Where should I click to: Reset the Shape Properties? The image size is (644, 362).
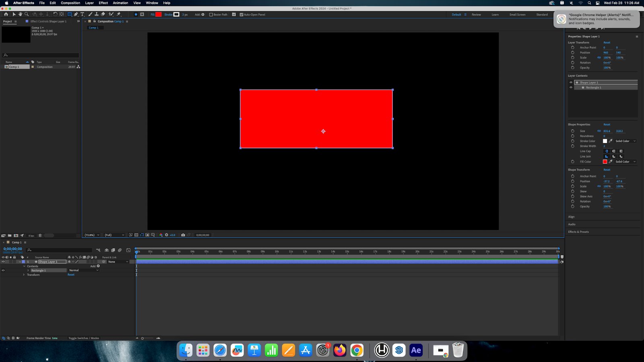coord(607,125)
